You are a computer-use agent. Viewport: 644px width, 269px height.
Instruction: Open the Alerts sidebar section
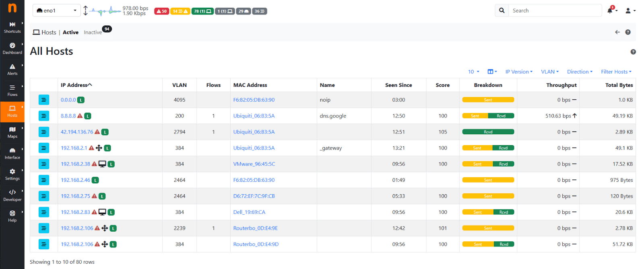point(12,69)
